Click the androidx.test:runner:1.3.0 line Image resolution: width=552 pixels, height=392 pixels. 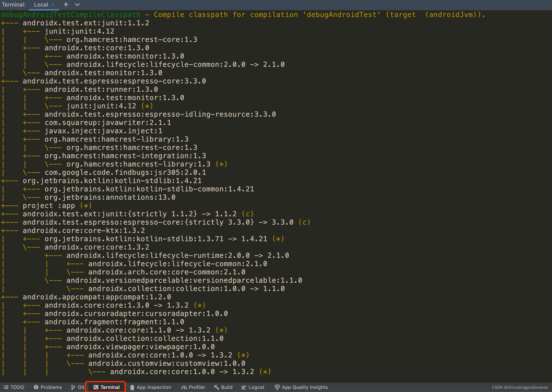(x=101, y=89)
